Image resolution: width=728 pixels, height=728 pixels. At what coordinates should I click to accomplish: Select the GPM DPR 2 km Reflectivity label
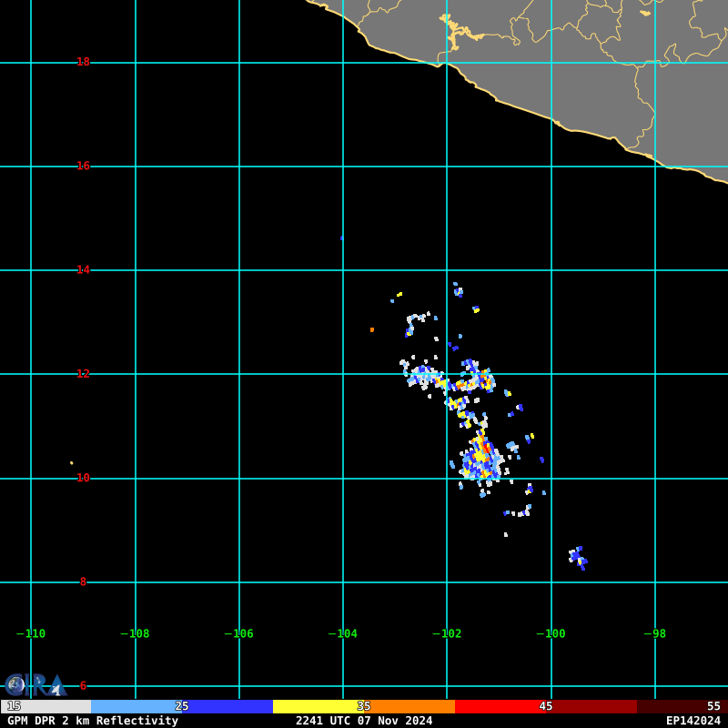(93, 721)
